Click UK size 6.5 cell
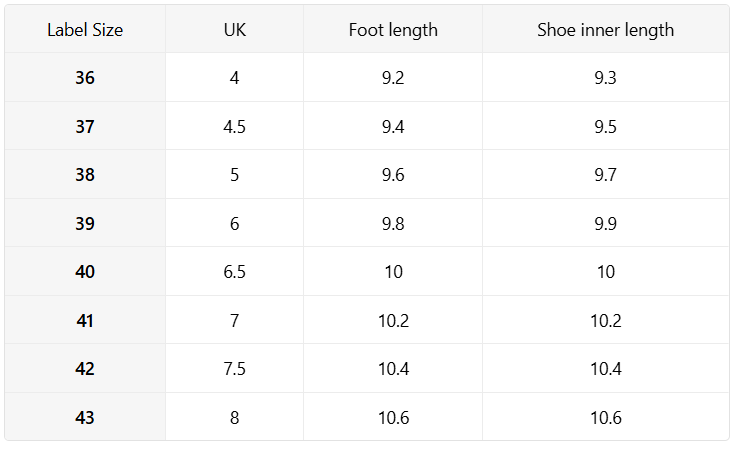 (x=234, y=271)
